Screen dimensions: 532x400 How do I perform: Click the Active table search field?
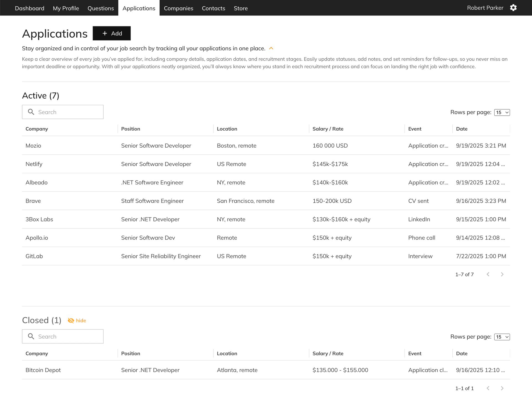pyautogui.click(x=66, y=112)
